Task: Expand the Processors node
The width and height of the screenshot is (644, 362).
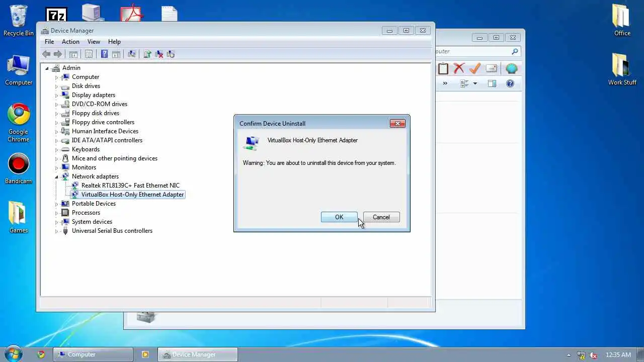Action: tap(57, 213)
